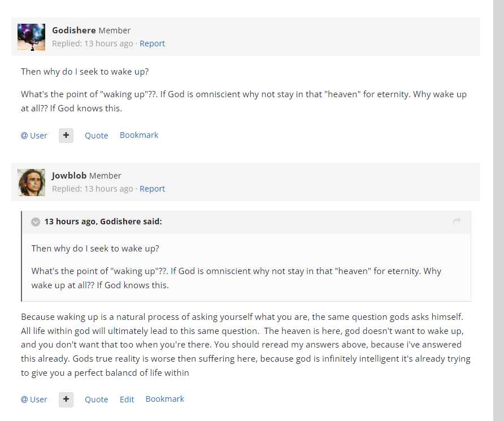504x421 pixels.
Task: Click the arrow icon to open the quoted post
Action: [x=457, y=221]
